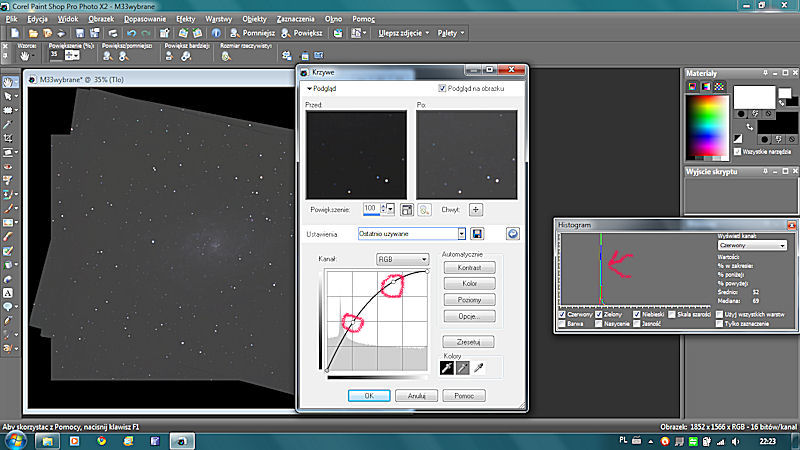Show image information with the blue info icon

tap(216, 33)
